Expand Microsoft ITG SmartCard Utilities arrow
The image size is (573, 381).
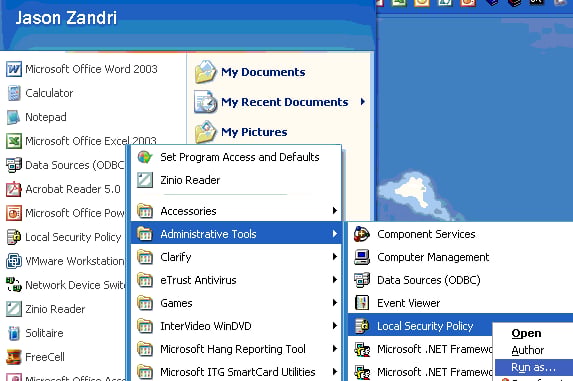tap(335, 372)
